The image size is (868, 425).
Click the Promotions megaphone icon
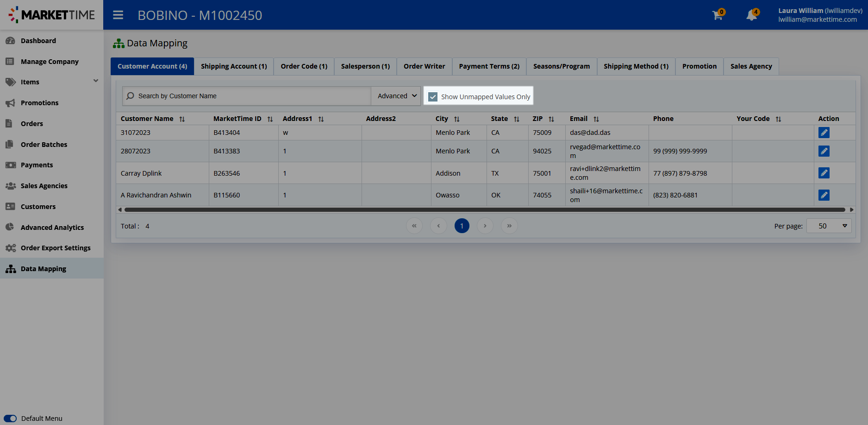pos(10,103)
